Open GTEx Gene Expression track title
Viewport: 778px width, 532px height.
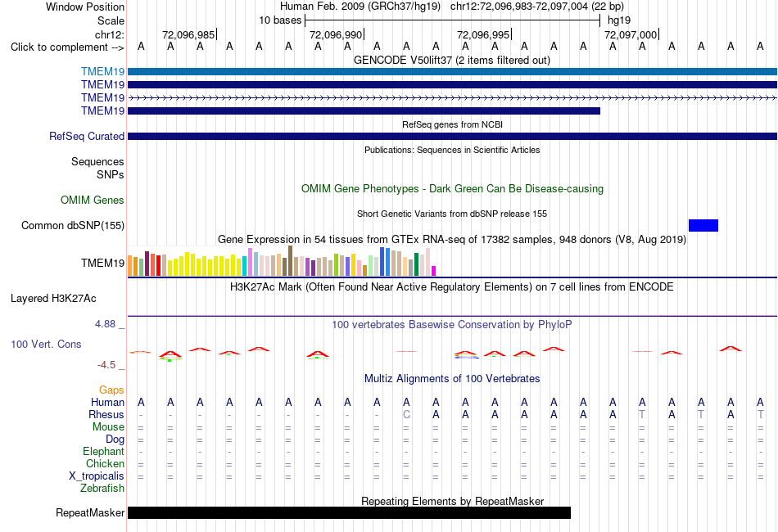[451, 240]
